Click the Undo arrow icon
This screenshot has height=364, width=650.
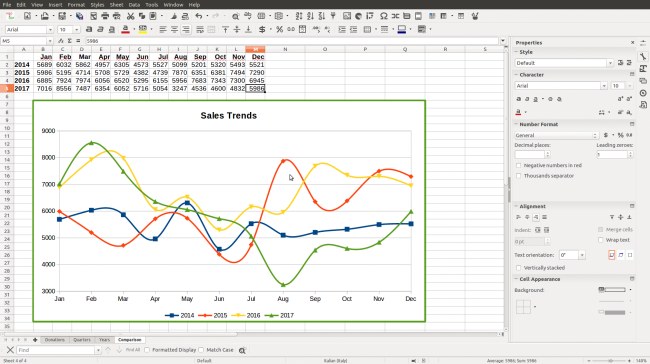(199, 16)
